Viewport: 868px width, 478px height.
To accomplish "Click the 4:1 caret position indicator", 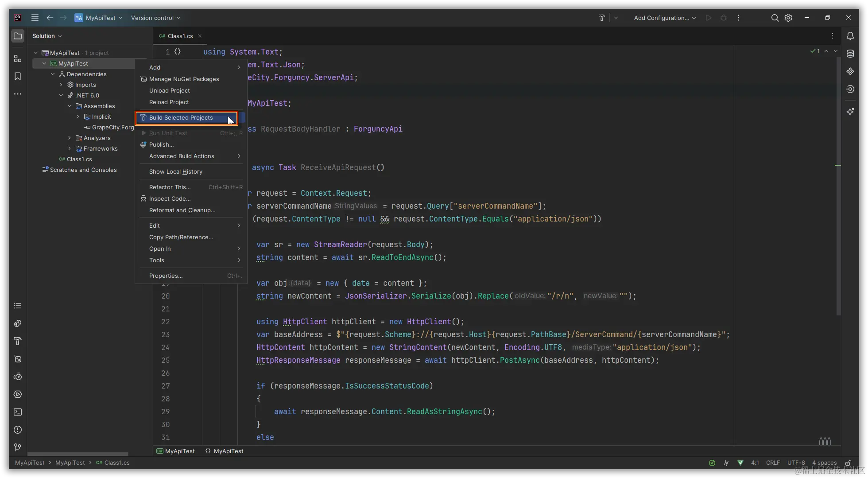I will [x=755, y=463].
